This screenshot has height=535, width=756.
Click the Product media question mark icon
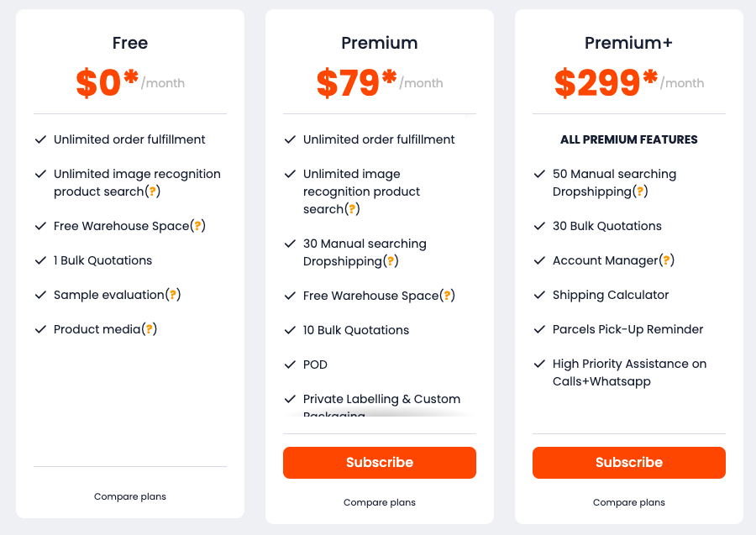(149, 329)
